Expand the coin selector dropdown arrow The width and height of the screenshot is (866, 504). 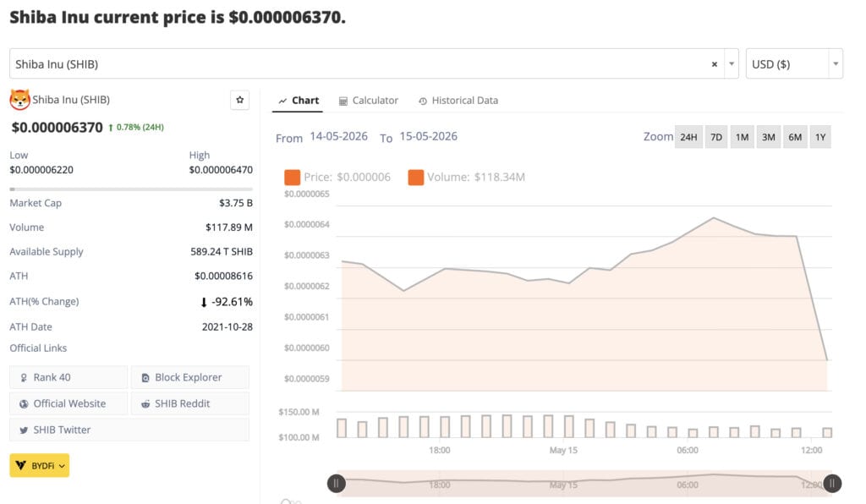[732, 64]
